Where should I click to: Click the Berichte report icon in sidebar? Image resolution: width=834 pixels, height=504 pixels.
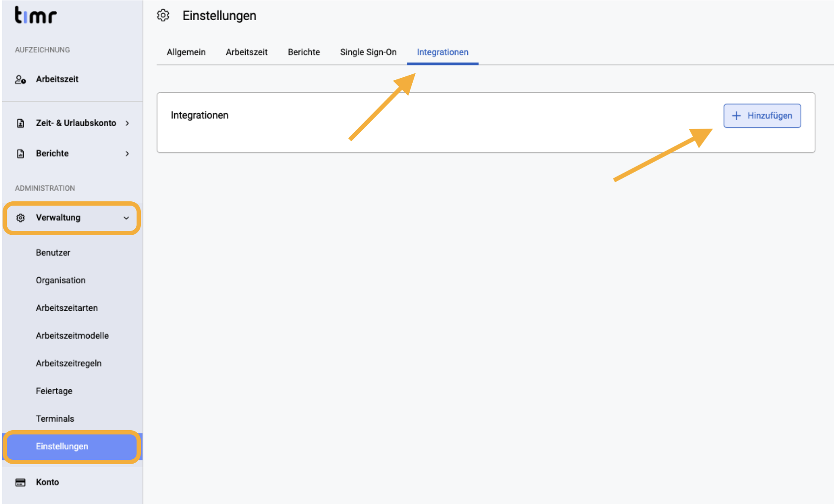20,154
